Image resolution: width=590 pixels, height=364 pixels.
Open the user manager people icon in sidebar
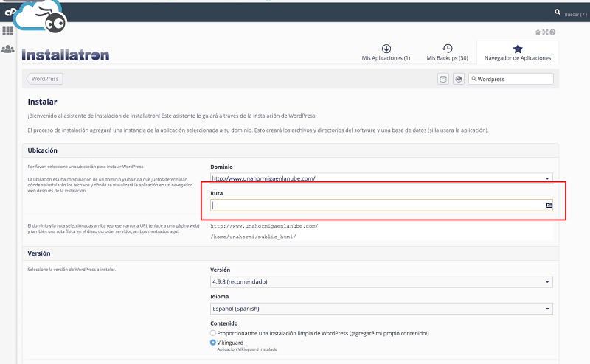[7, 49]
